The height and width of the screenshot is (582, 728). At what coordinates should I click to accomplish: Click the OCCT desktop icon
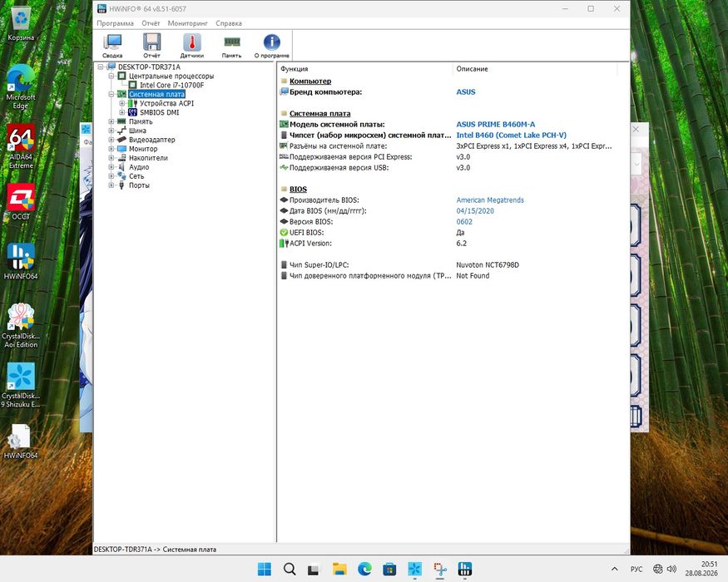(21, 202)
